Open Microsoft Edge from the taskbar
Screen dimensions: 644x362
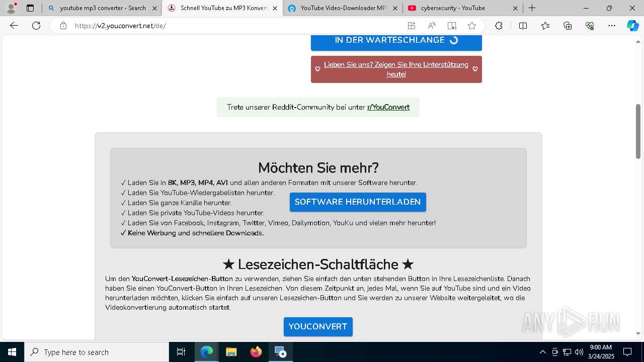pos(207,352)
